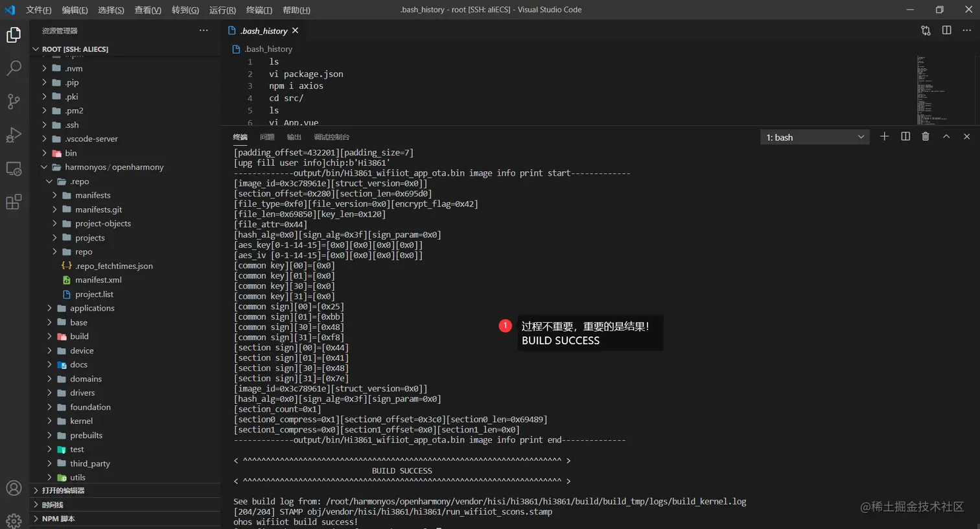Click the explorer panel more actions ellipsis
The height and width of the screenshot is (529, 980).
[204, 30]
